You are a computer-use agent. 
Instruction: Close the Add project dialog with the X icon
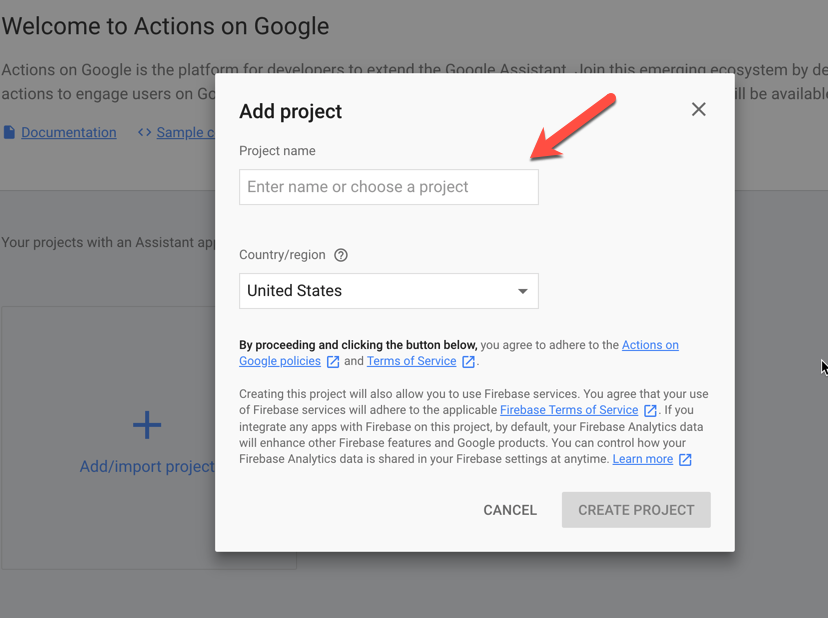pos(699,109)
